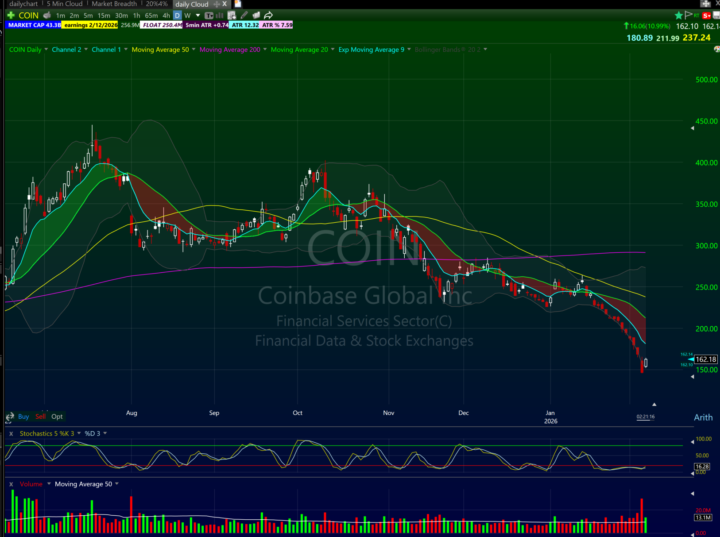Click the bar-style chart type icon
Image resolution: width=720 pixels, height=537 pixels.
click(219, 16)
